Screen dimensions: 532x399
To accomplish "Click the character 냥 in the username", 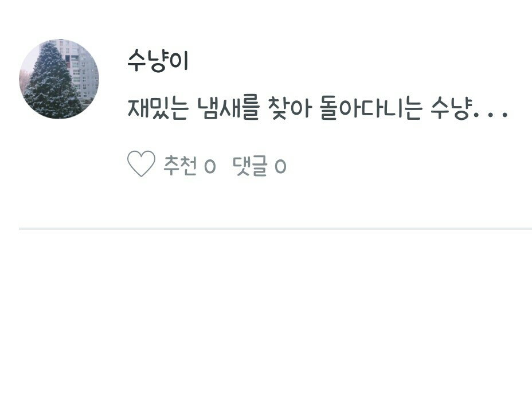I will (x=158, y=61).
